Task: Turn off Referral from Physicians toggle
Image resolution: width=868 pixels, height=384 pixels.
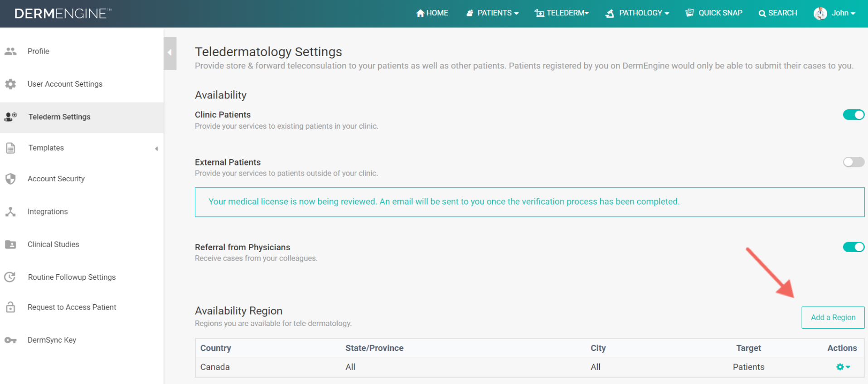Action: point(853,247)
